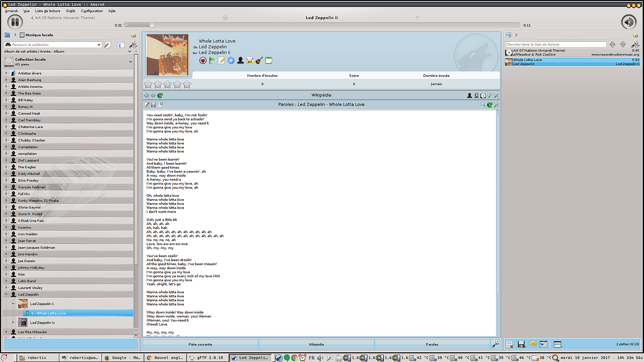Screen dimensions: 644x362
Task: Show the album page in Wikipédia applet
Action: click(483, 95)
